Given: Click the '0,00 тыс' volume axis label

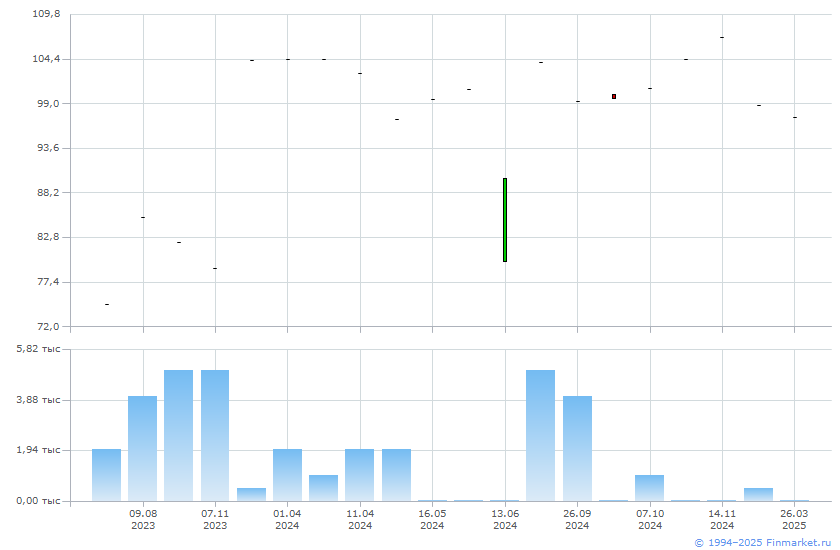Looking at the screenshot, I should click(x=39, y=501).
